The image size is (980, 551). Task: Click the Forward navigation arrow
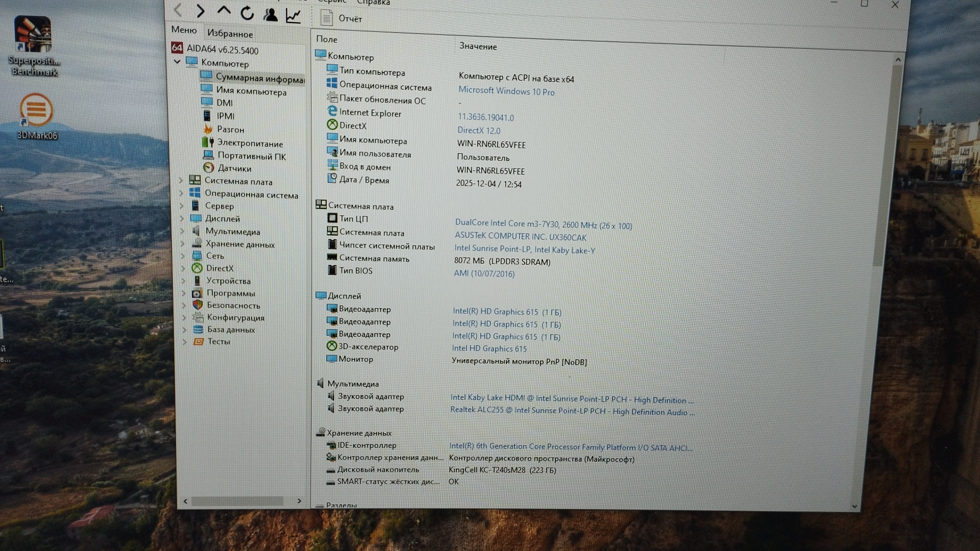click(201, 11)
